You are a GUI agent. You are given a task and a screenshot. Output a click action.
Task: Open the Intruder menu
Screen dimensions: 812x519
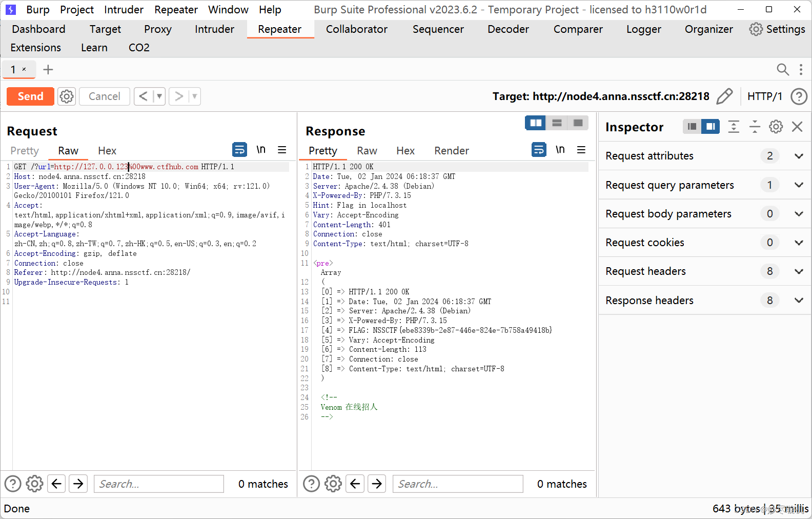(124, 10)
